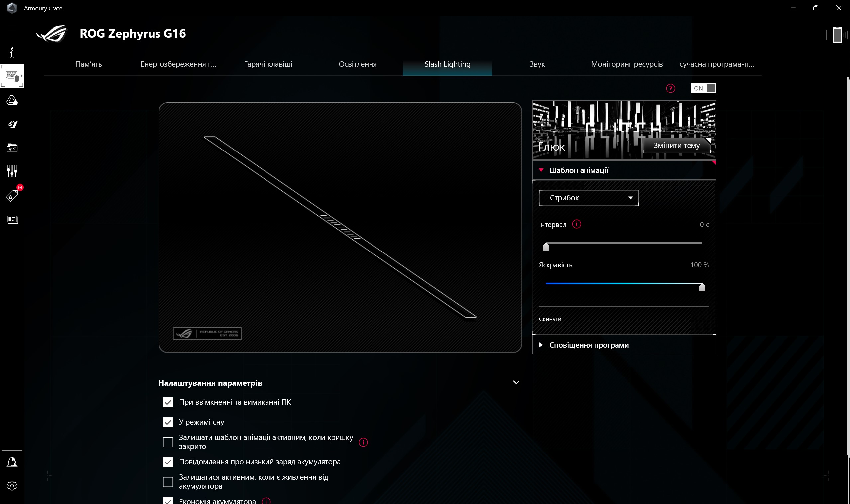Viewport: 850px width, 504px height.
Task: Switch to the 'Звук' tab
Action: (x=537, y=64)
